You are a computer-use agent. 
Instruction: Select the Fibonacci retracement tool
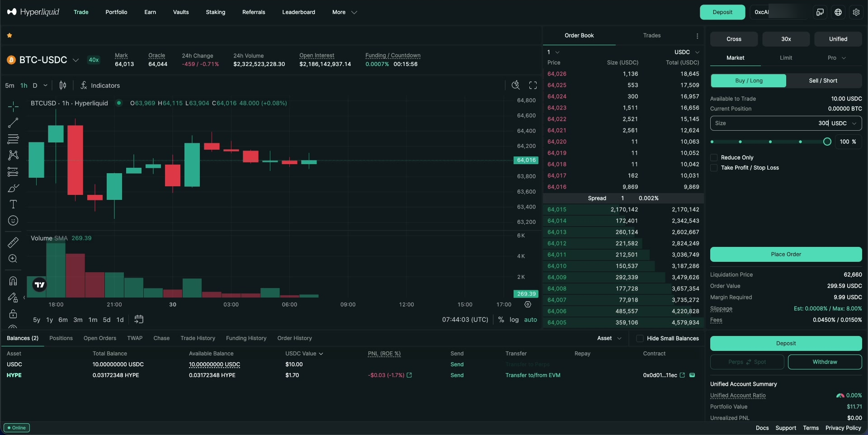coord(13,139)
